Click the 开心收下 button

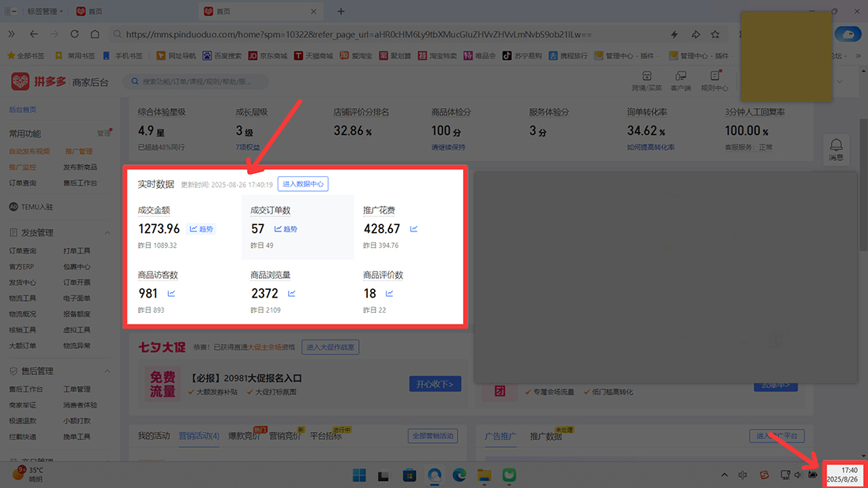coord(435,384)
